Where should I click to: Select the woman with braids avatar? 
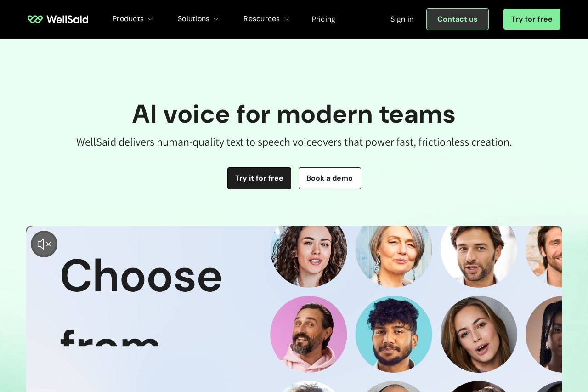[x=544, y=334]
